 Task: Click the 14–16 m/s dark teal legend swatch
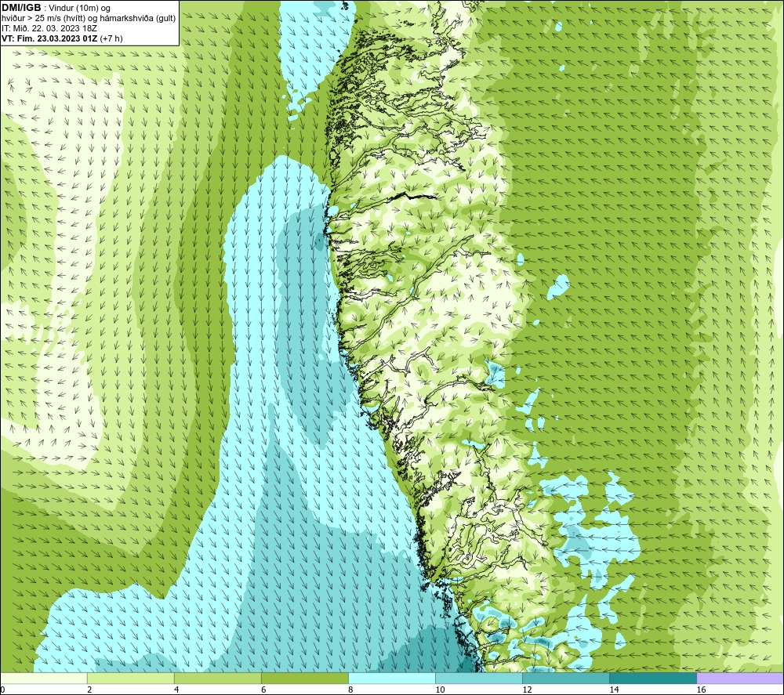(652, 679)
